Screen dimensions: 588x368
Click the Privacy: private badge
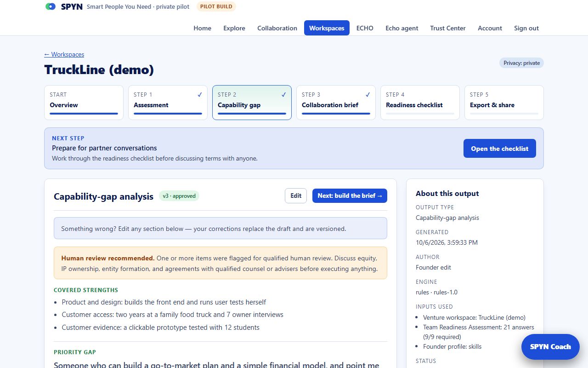click(x=521, y=63)
